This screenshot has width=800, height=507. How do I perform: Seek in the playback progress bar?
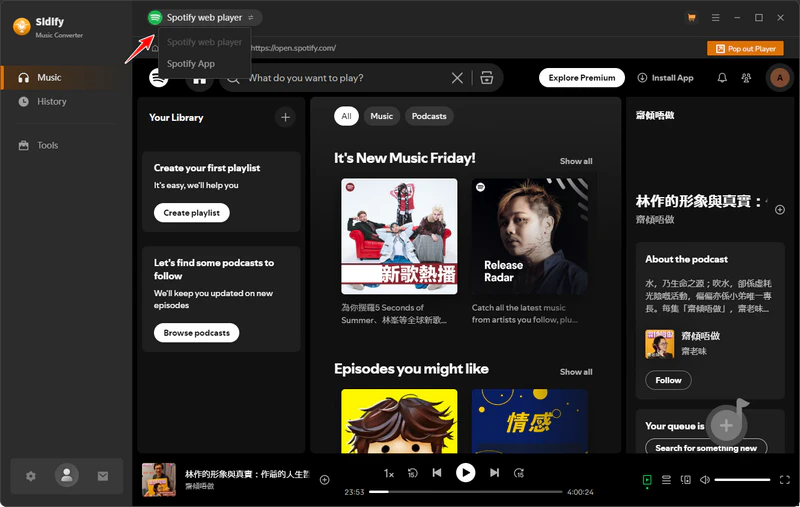465,492
